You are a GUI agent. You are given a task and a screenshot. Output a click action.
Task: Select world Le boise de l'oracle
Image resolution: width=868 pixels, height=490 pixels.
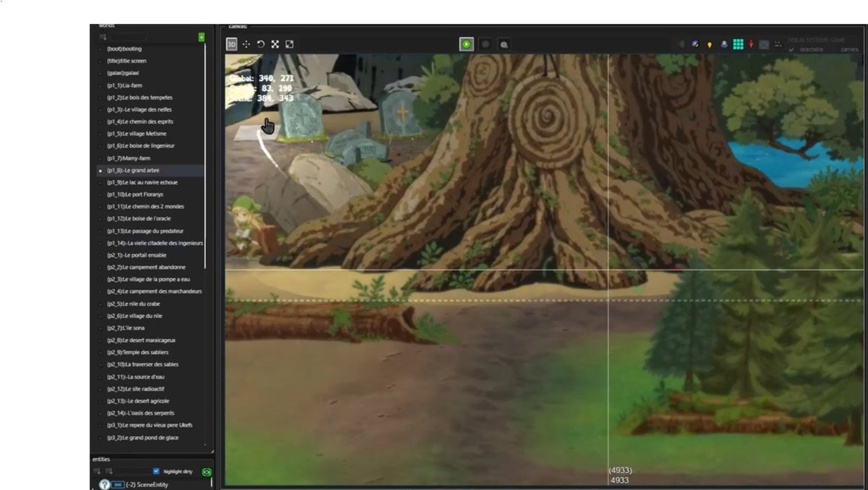click(151, 218)
